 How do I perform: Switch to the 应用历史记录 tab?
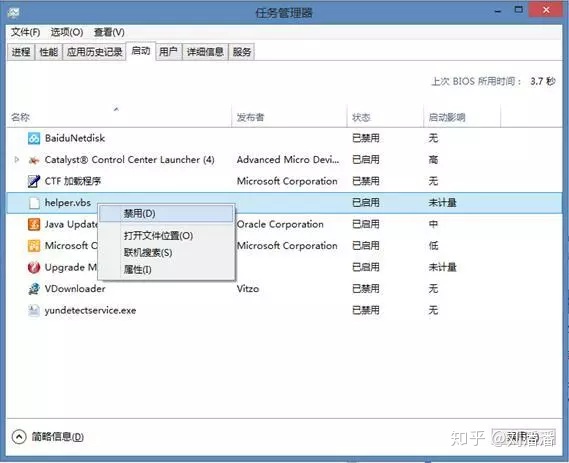pyautogui.click(x=94, y=52)
